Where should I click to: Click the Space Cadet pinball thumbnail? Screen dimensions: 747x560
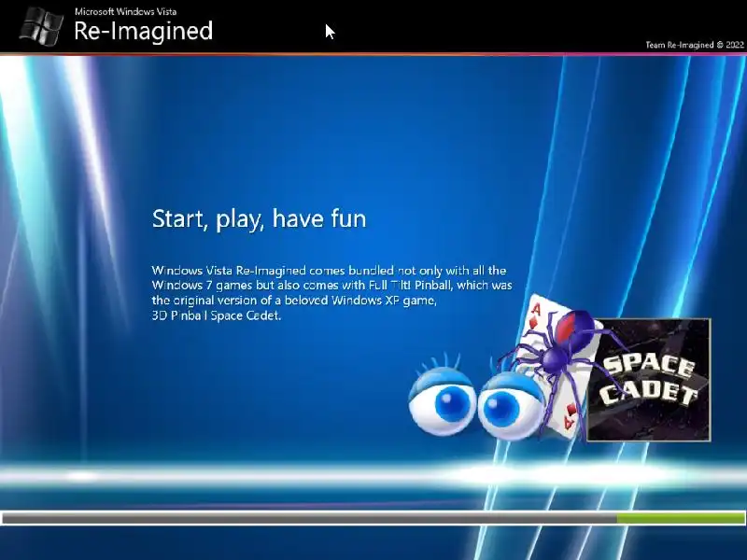click(x=649, y=380)
